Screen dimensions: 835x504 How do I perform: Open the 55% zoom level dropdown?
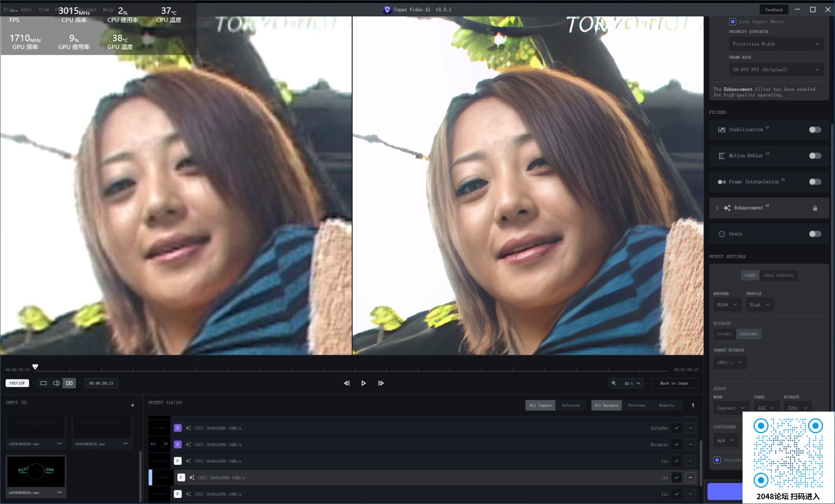[632, 383]
